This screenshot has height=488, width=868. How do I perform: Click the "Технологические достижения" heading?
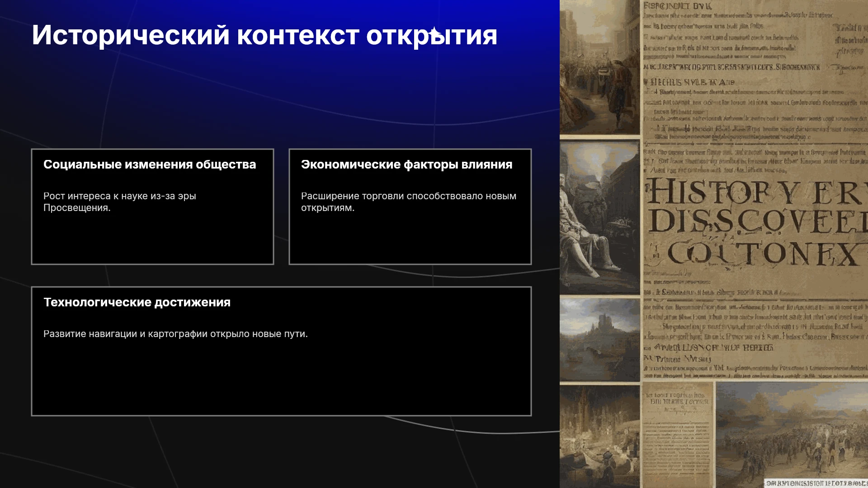(137, 302)
